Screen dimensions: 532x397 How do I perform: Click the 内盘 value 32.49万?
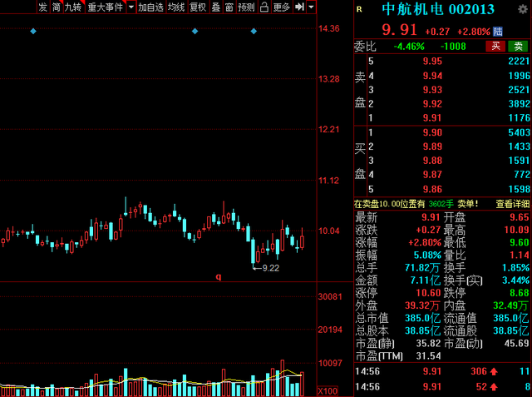511,305
